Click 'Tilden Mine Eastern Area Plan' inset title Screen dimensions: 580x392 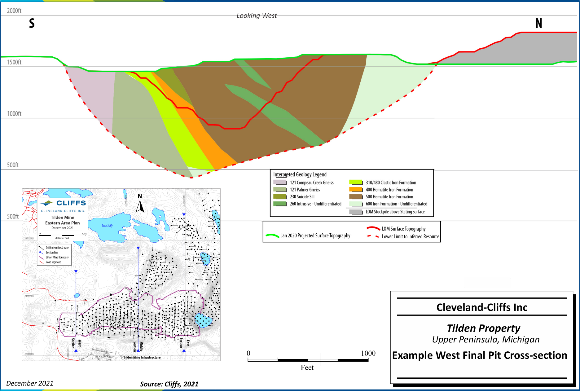coord(63,220)
